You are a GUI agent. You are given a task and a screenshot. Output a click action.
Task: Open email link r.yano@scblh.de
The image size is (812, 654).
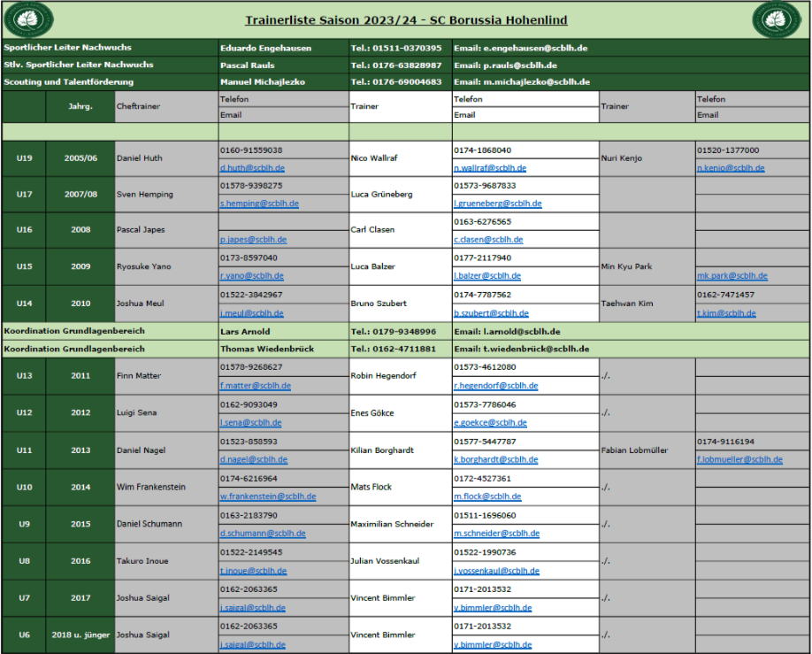(252, 276)
